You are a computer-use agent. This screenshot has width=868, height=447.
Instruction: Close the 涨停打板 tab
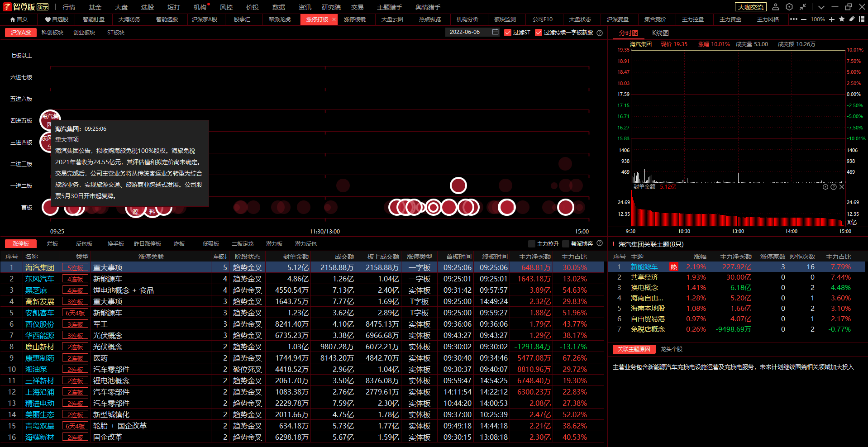pyautogui.click(x=334, y=19)
